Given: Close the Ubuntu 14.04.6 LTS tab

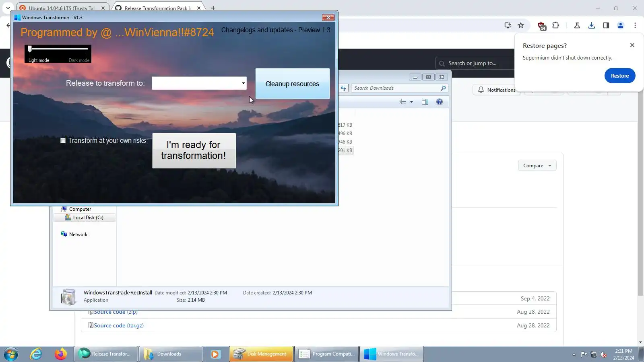Looking at the screenshot, I should click(x=103, y=8).
